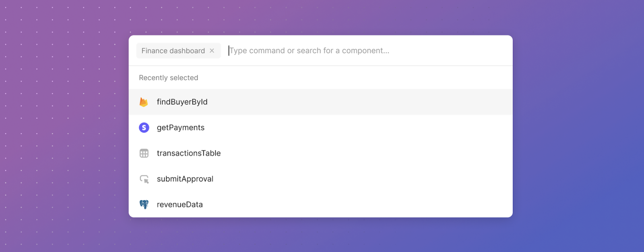Choose transactionsTable from the recent list
Image resolution: width=644 pixels, height=252 pixels.
coord(188,153)
